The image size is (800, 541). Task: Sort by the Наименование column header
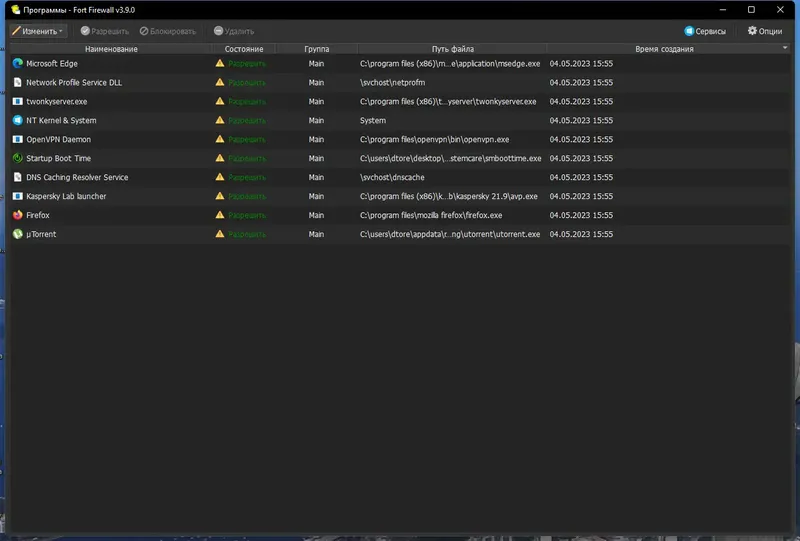[111, 49]
